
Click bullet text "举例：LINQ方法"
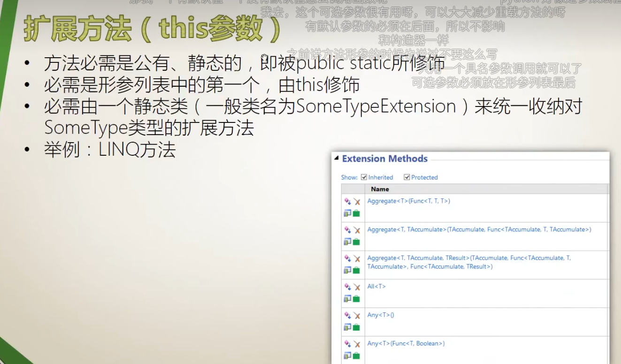pos(110,150)
